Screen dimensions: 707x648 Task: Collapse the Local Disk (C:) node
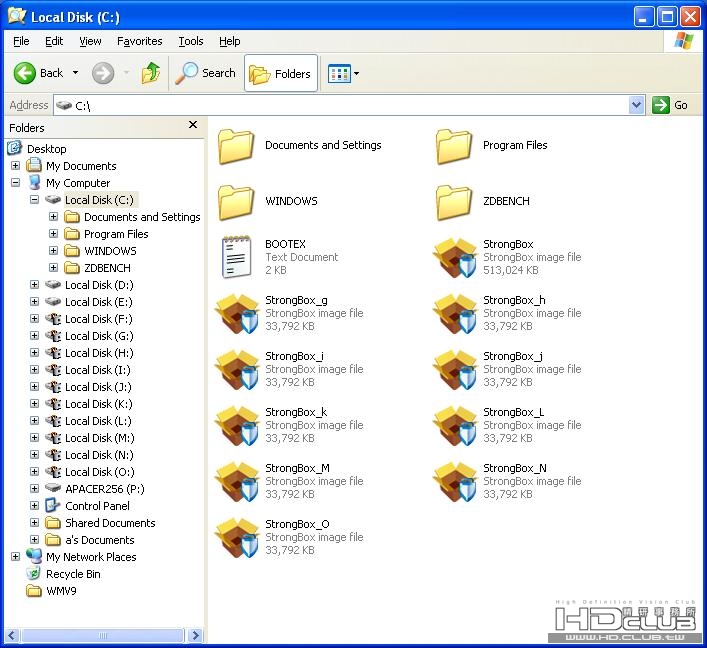pyautogui.click(x=35, y=199)
